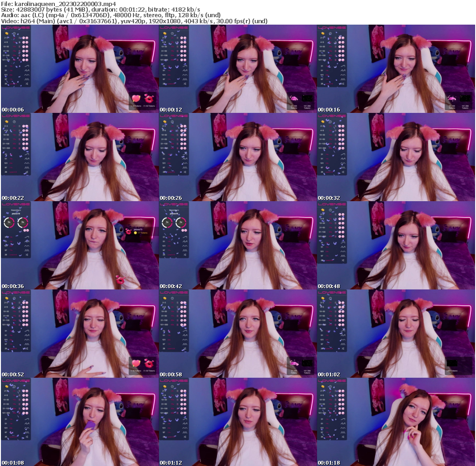Enable the mute toggle on the 101-300 row
This screenshot has width=476, height=466.
(24, 59)
